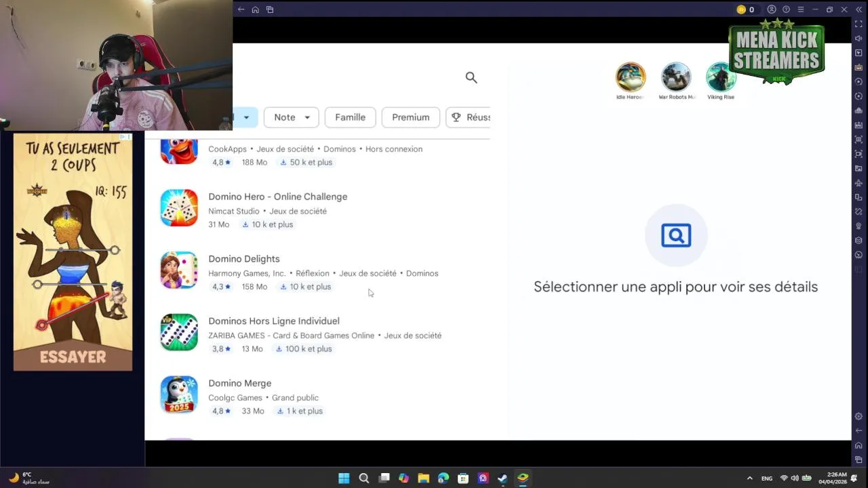Viewport: 868px width, 488px height.
Task: Click Nimcat Studio developer text
Action: pyautogui.click(x=234, y=211)
